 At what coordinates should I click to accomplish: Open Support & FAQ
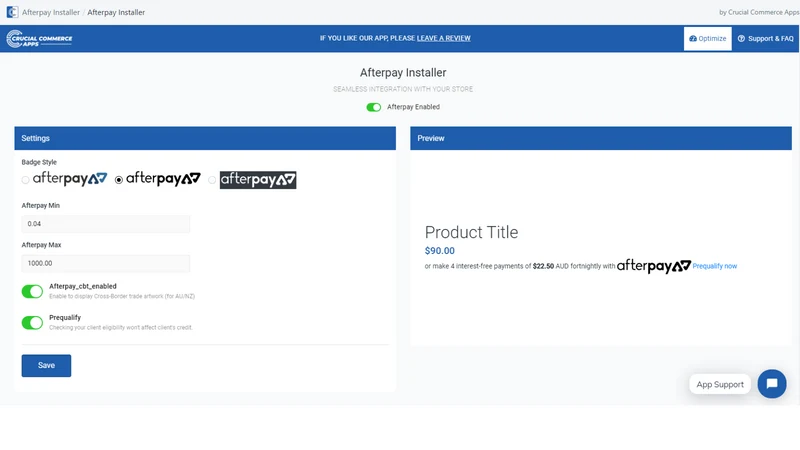765,38
